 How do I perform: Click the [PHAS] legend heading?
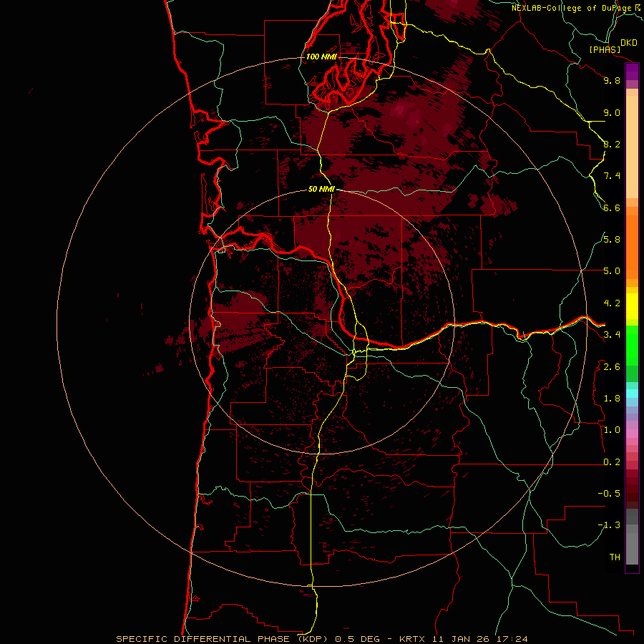(x=605, y=50)
